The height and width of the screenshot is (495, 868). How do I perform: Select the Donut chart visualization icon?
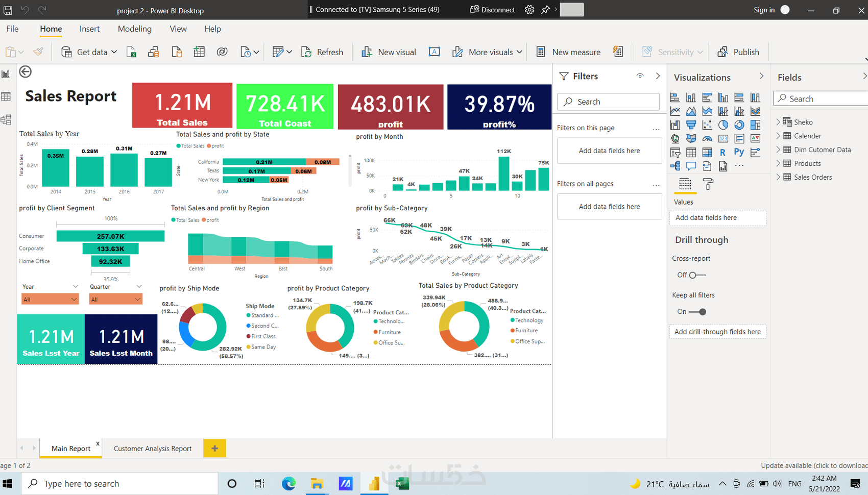(x=739, y=125)
